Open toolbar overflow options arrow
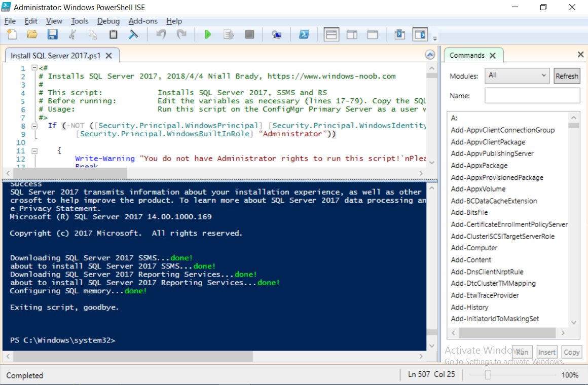 435,38
